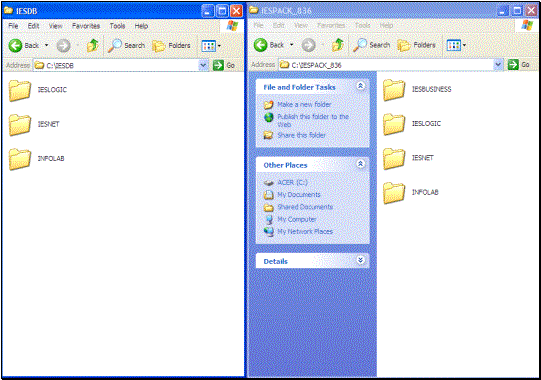
Task: Expand address bar dropdown in IESDB window
Action: [204, 65]
